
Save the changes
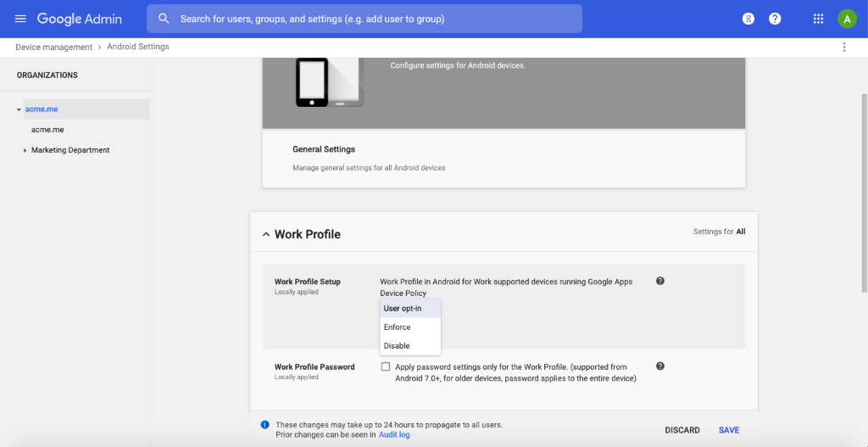point(729,430)
